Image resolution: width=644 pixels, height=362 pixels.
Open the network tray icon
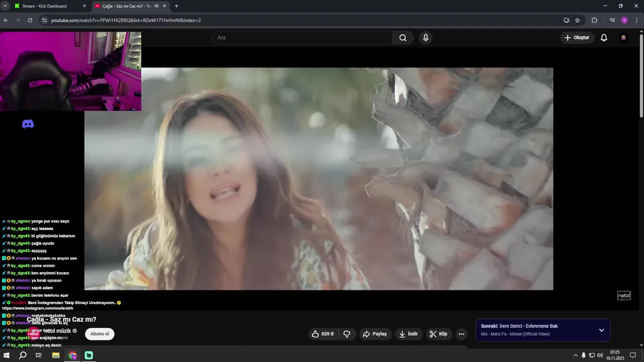592,355
